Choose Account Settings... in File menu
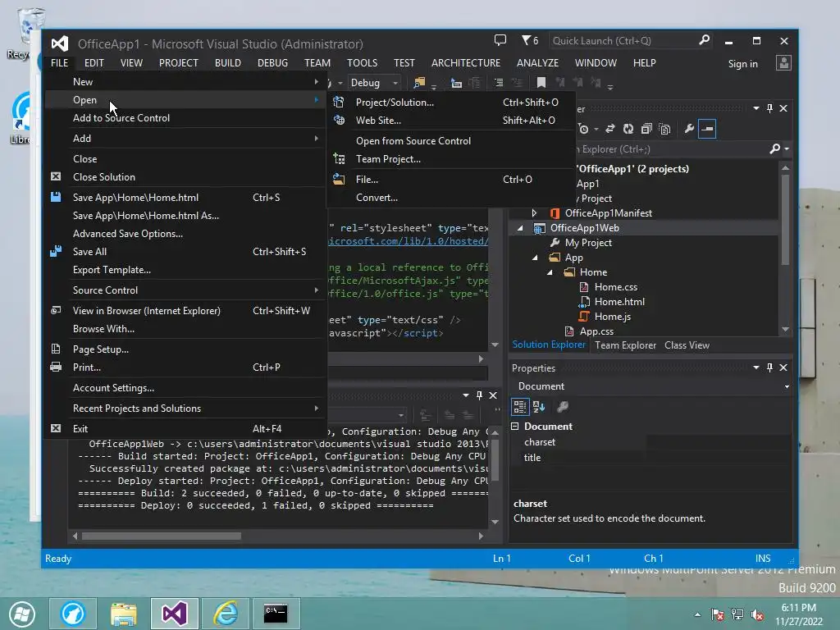This screenshot has height=630, width=840. pyautogui.click(x=185, y=388)
